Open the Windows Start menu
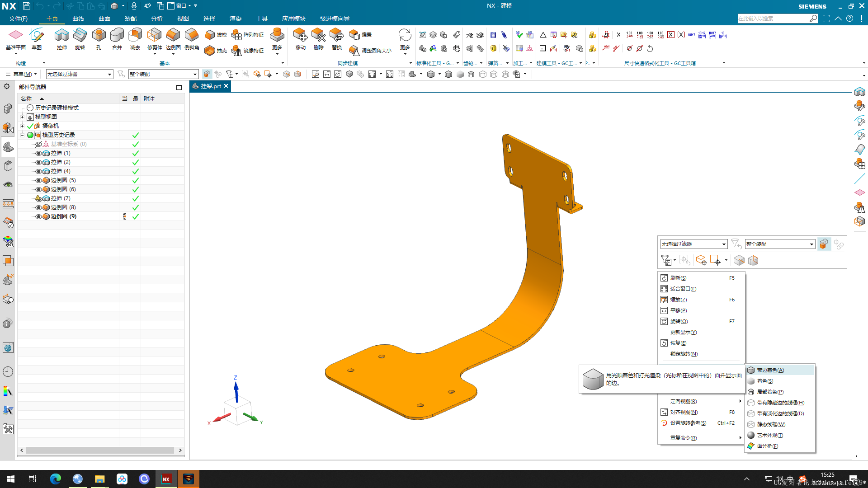868x488 pixels. [11, 479]
